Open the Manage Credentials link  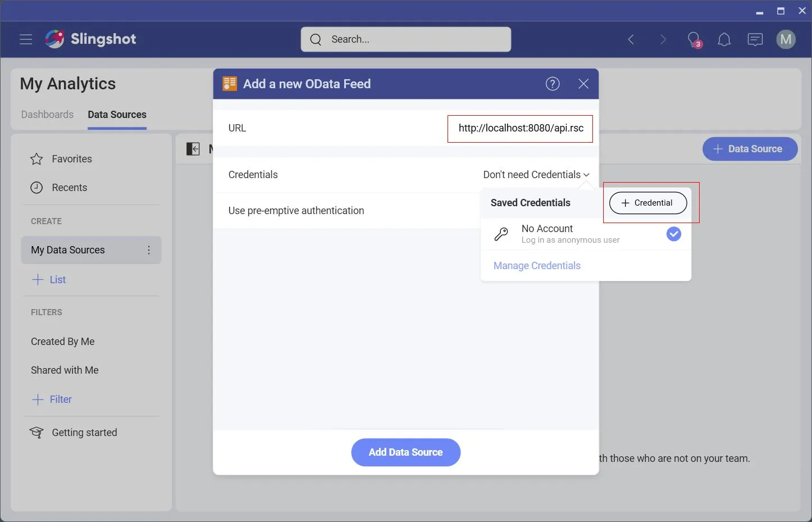coord(537,266)
